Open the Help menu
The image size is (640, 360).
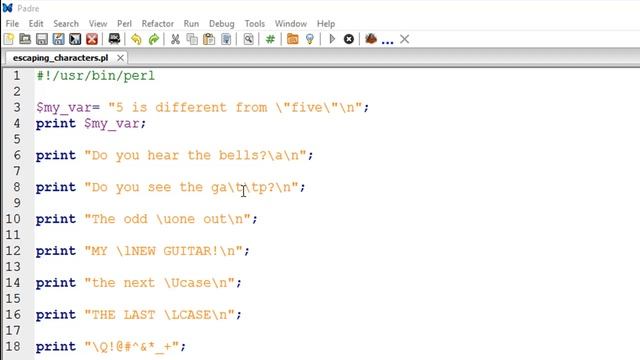point(326,24)
